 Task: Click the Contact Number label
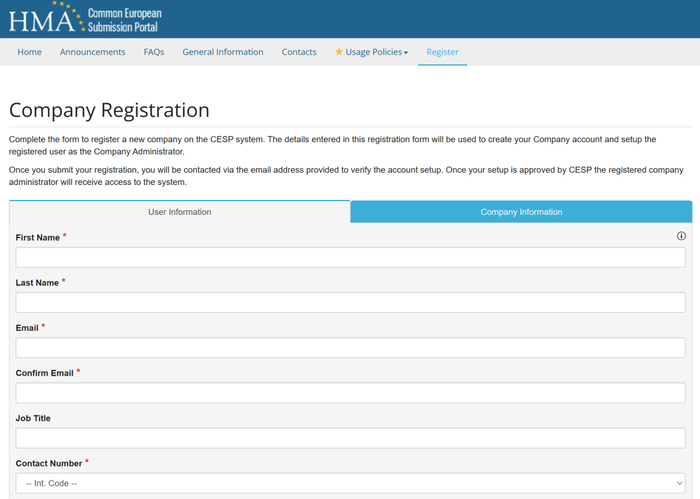(x=49, y=464)
